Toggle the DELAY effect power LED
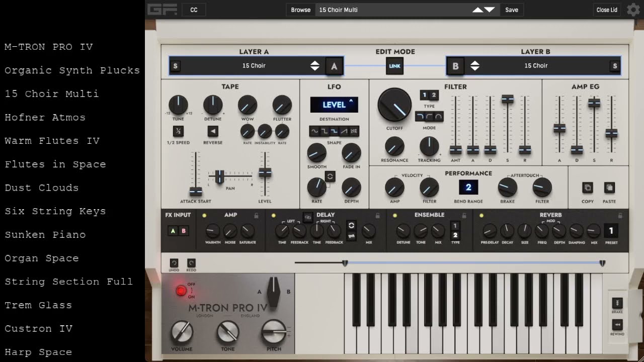This screenshot has width=644, height=362. [x=274, y=216]
